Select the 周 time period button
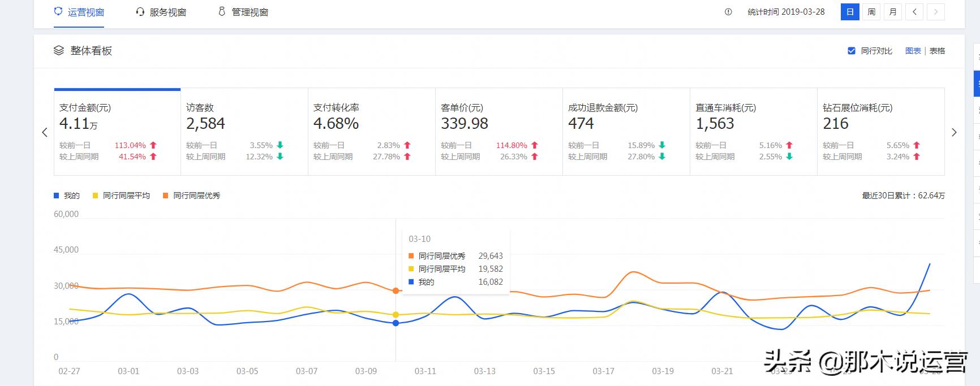The width and height of the screenshot is (980, 386). coord(871,12)
